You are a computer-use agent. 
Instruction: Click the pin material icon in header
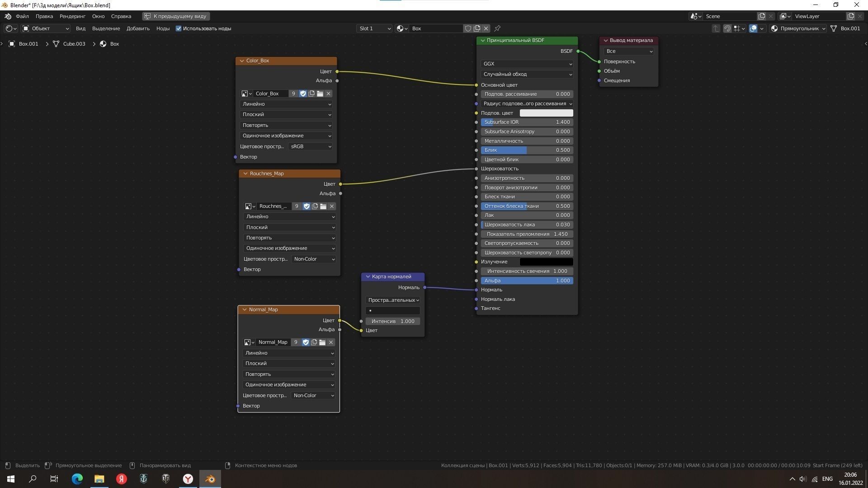pos(497,28)
